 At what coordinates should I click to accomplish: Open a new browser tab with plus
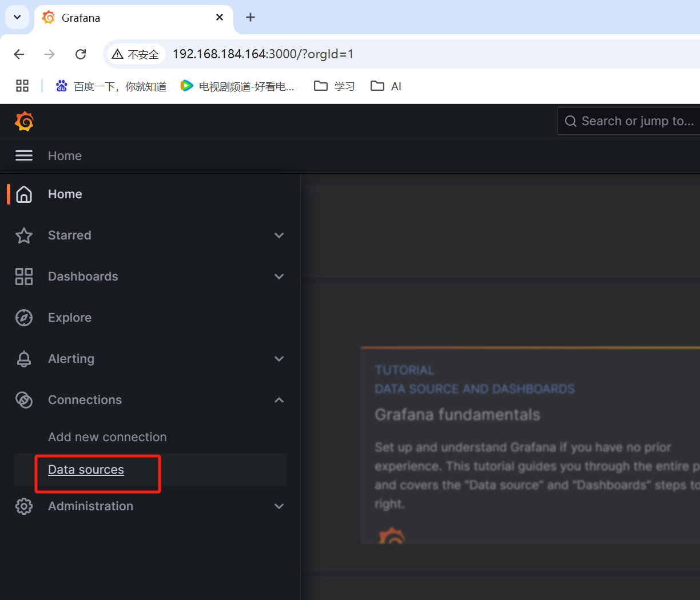[250, 17]
